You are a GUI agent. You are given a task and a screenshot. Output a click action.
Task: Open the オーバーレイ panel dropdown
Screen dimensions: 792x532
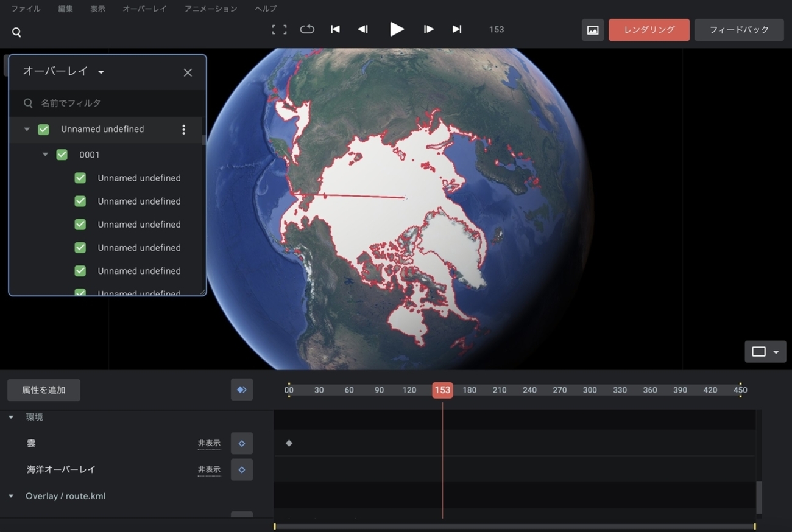tap(101, 72)
